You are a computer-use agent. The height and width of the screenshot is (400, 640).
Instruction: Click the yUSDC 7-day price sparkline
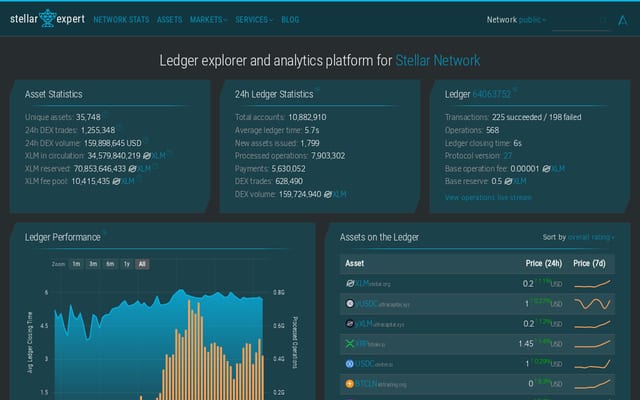point(592,304)
